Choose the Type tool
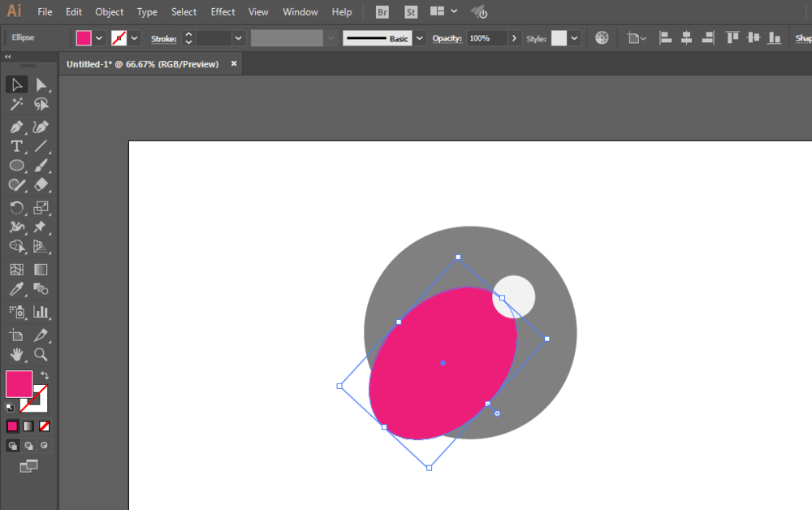812x510 pixels. pos(16,146)
